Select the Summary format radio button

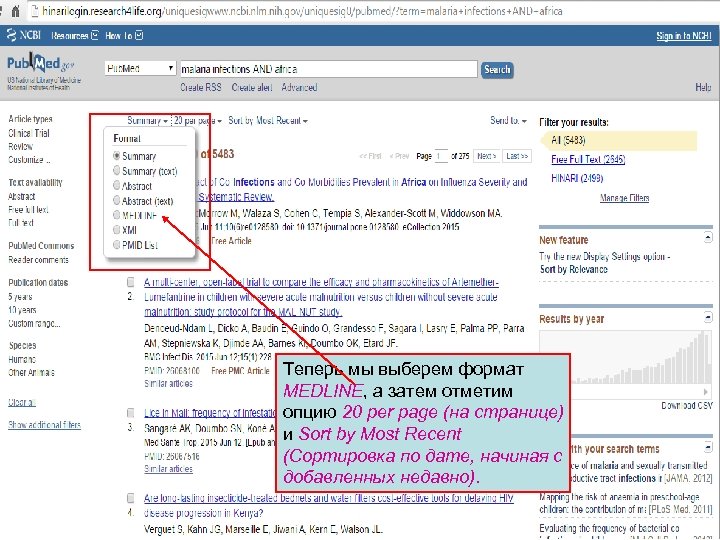(117, 156)
